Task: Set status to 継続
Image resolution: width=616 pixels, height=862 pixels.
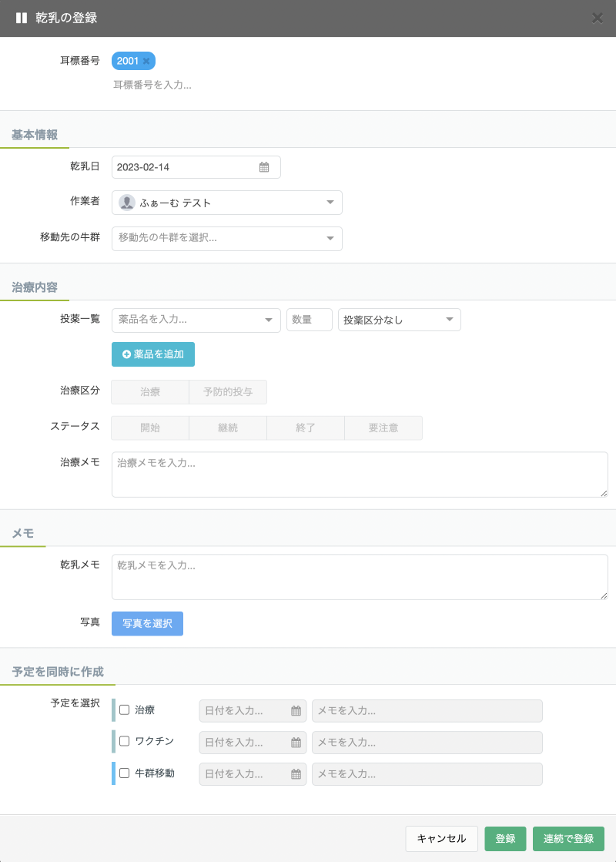Action: (228, 428)
